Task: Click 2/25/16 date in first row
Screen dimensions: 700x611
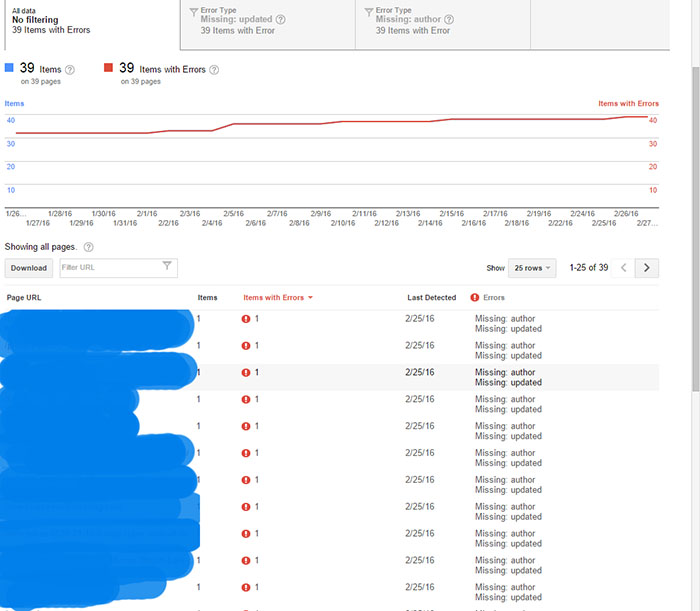Action: pyautogui.click(x=420, y=319)
